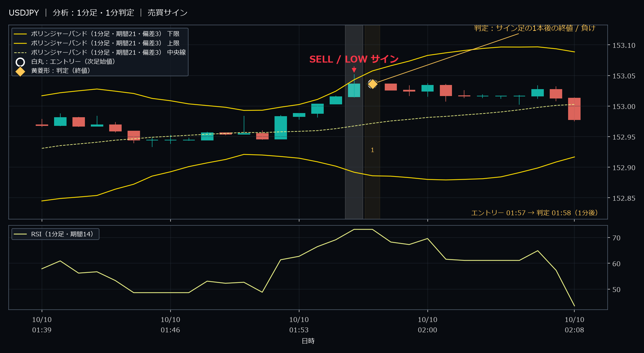Viewport: 644px width, 353px height.
Task: Click the white circle entry legend marker
Action: 20,62
